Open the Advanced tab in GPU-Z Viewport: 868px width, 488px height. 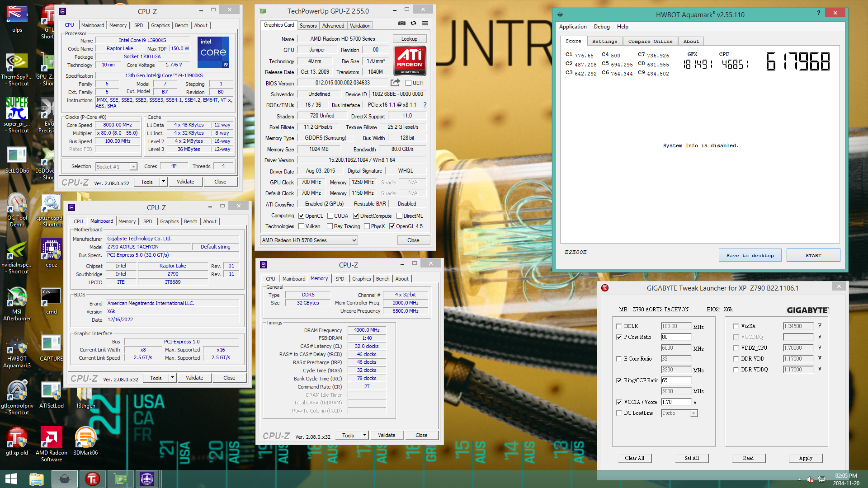[333, 26]
